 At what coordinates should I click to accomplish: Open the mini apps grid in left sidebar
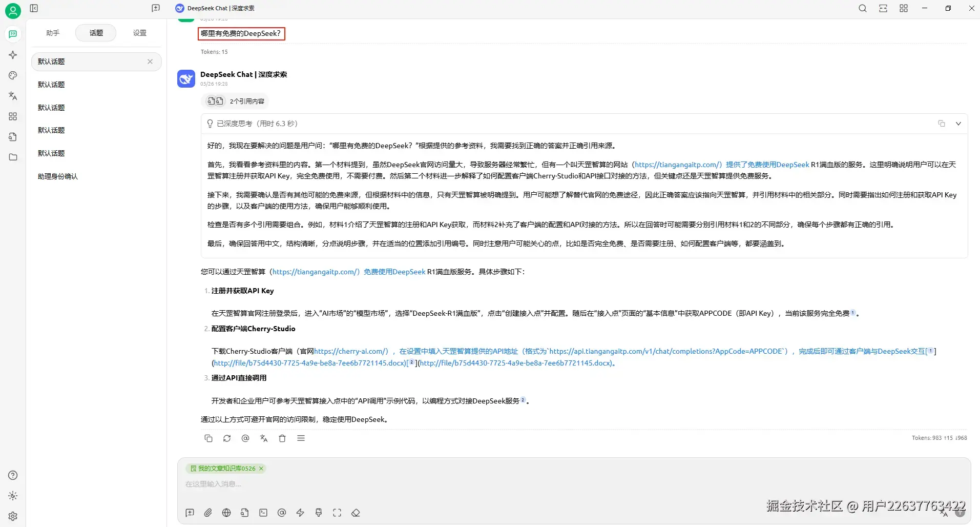[13, 116]
